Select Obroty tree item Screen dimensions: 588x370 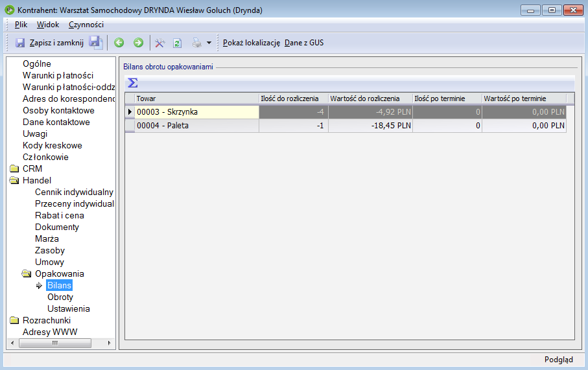60,297
